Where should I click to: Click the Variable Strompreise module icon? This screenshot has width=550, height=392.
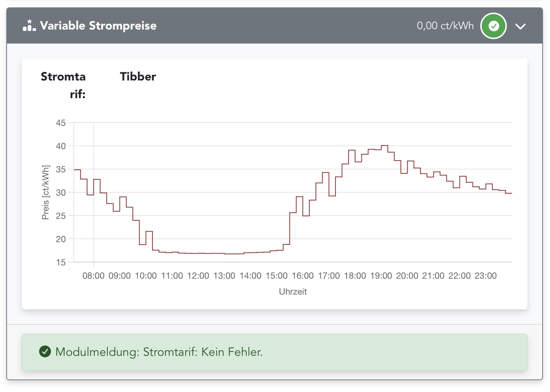pos(29,26)
